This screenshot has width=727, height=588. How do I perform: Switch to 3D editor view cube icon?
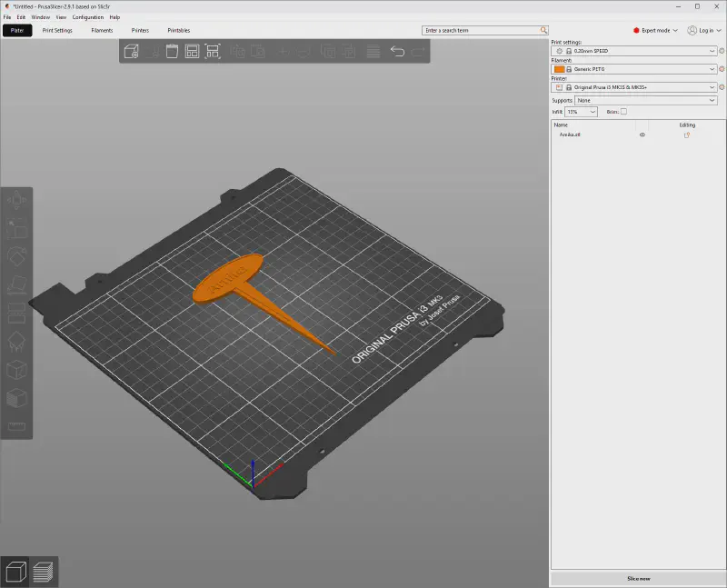click(x=15, y=572)
